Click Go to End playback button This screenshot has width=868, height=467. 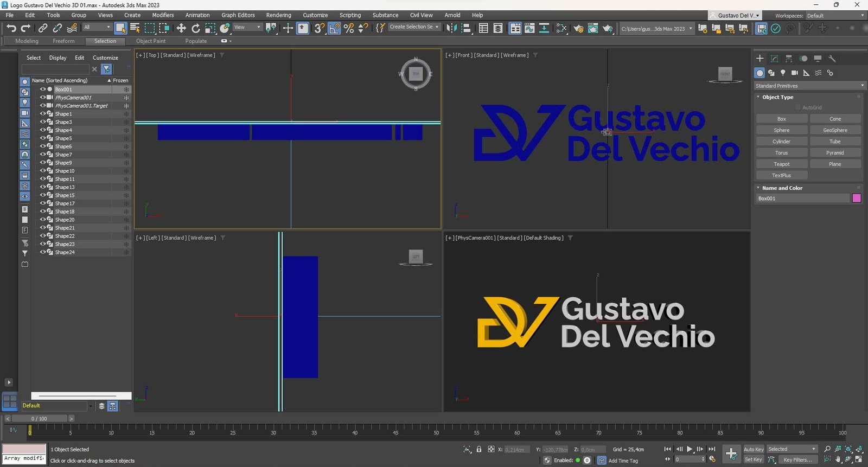pyautogui.click(x=712, y=449)
